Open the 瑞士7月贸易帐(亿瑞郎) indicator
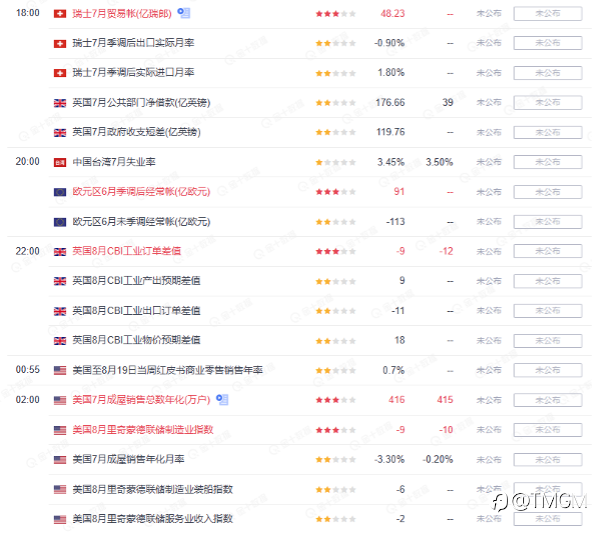 (122, 14)
